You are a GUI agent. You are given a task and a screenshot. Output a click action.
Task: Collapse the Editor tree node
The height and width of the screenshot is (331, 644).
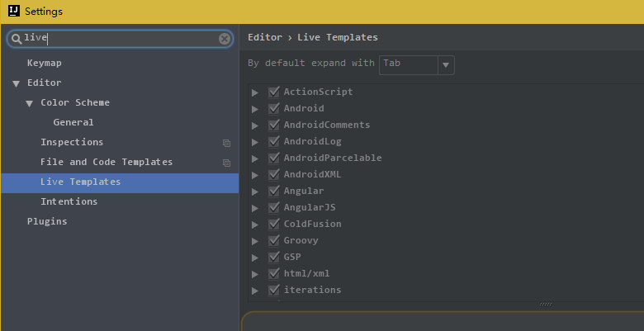(x=16, y=83)
